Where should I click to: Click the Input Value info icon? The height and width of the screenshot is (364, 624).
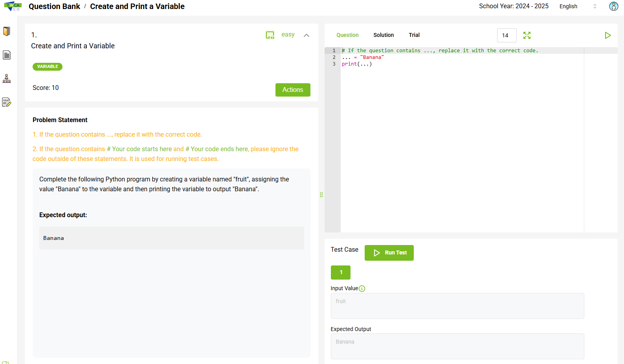click(362, 289)
